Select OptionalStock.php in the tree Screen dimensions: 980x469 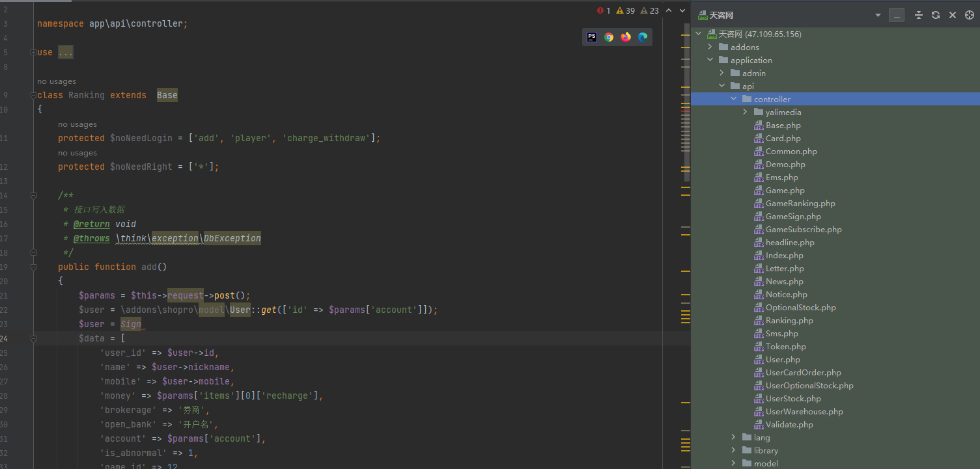[801, 307]
